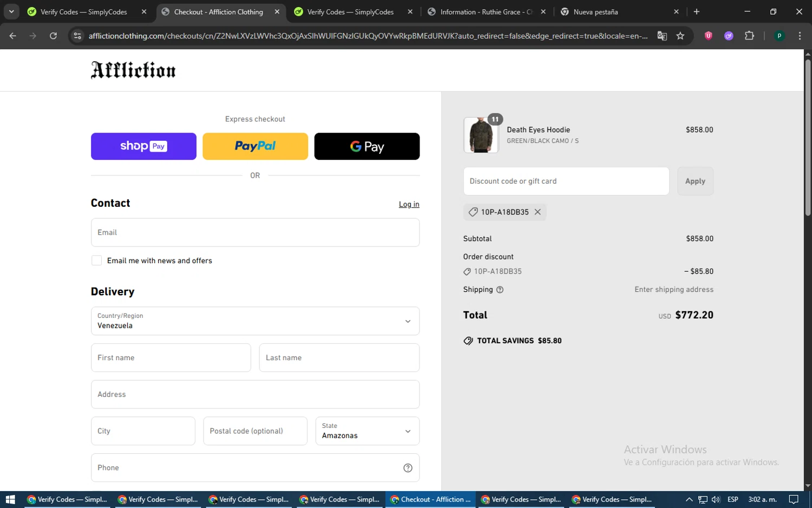Pay with Google Pay button
812x508 pixels.
click(x=367, y=146)
